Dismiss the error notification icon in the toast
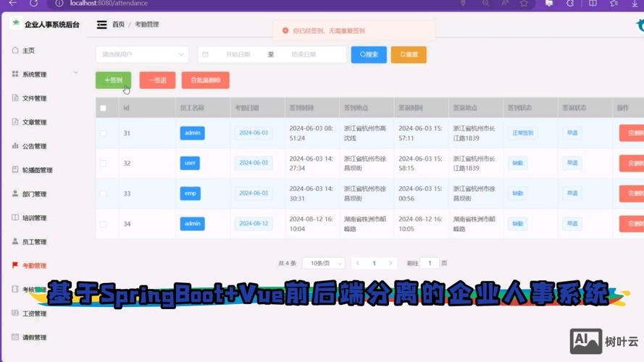The height and width of the screenshot is (362, 644). coord(285,31)
